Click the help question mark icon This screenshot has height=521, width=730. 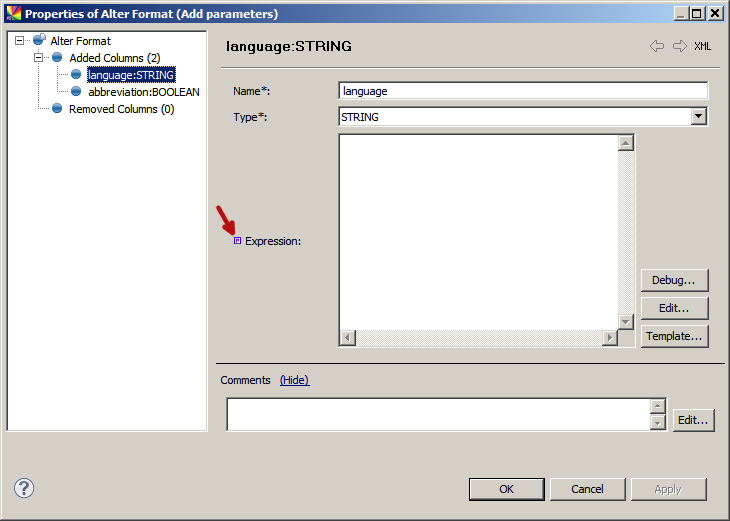pos(25,488)
